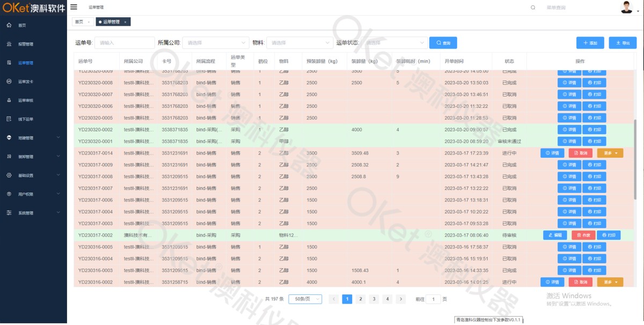Open 报警管理 in the sidebar

[x=25, y=44]
